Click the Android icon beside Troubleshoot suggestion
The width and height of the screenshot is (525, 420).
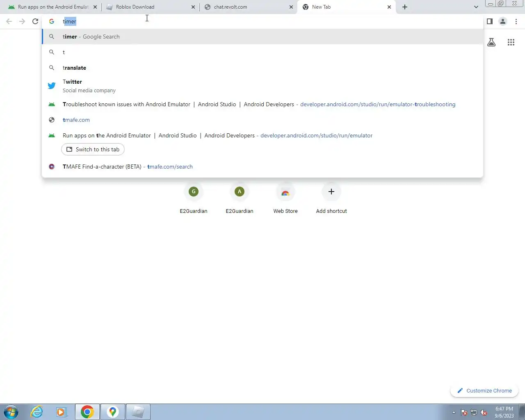(x=52, y=104)
